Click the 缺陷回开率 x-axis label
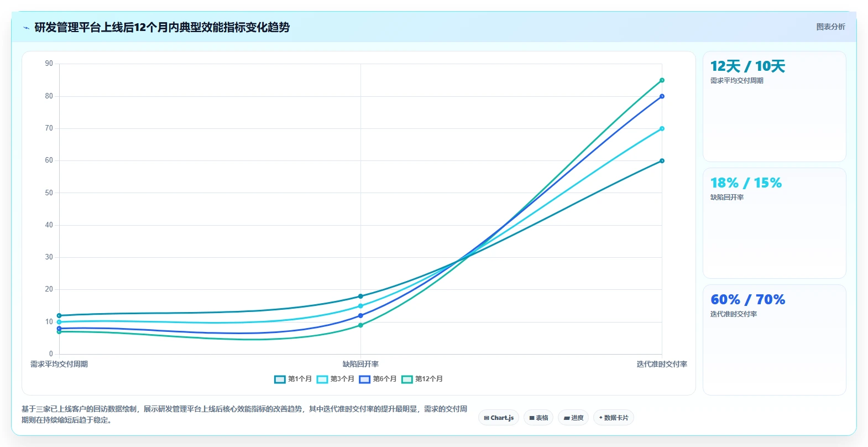The height and width of the screenshot is (447, 868). click(x=360, y=364)
